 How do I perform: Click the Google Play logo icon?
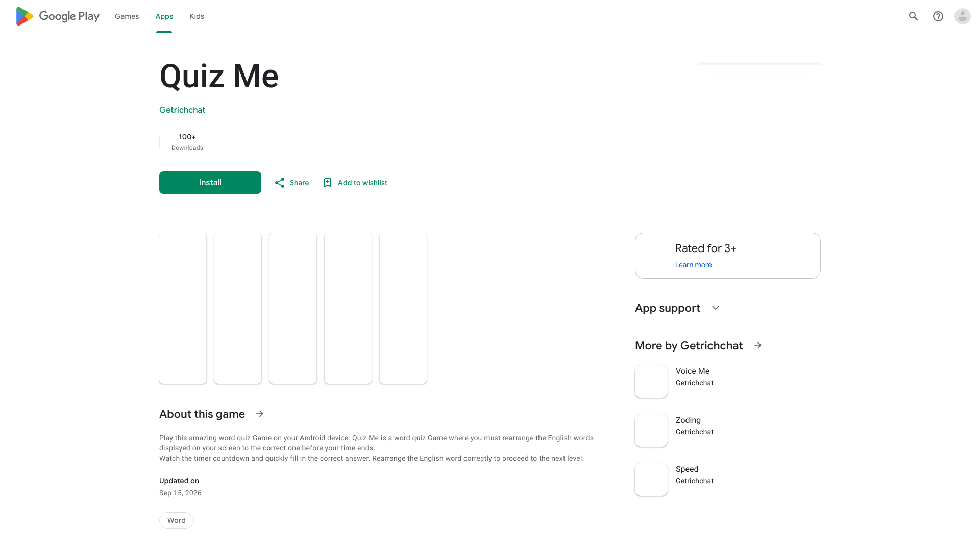coord(24,16)
